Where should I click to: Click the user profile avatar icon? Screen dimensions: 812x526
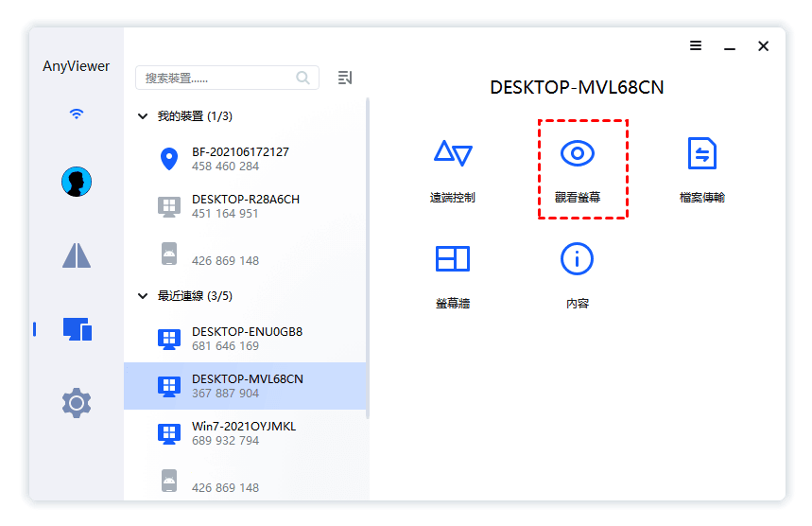click(x=77, y=182)
